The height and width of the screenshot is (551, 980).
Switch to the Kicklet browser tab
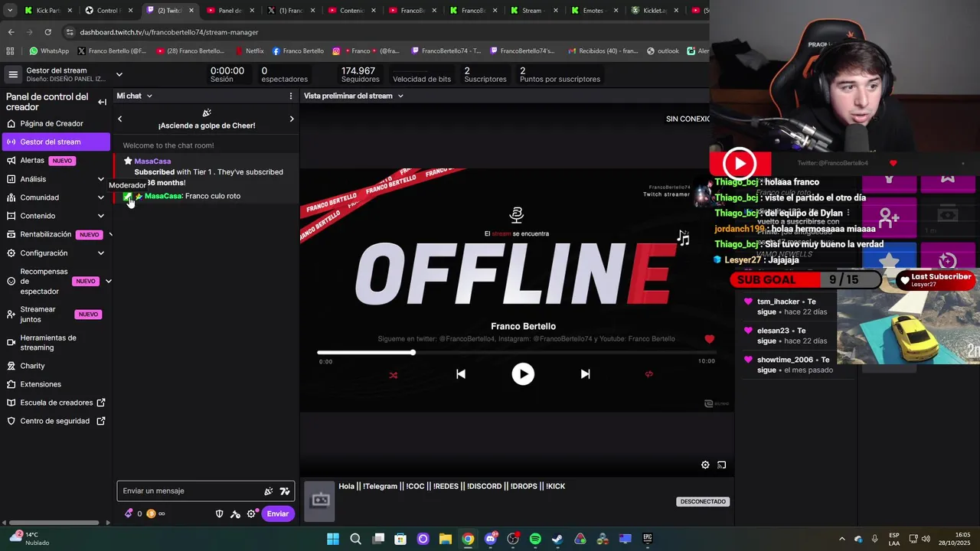click(x=656, y=11)
